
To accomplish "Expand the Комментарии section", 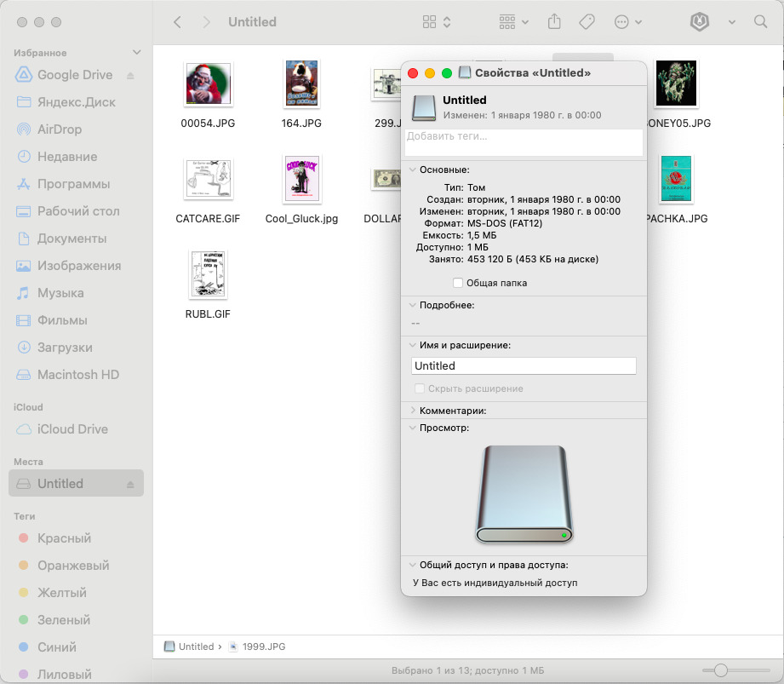I will 413,411.
